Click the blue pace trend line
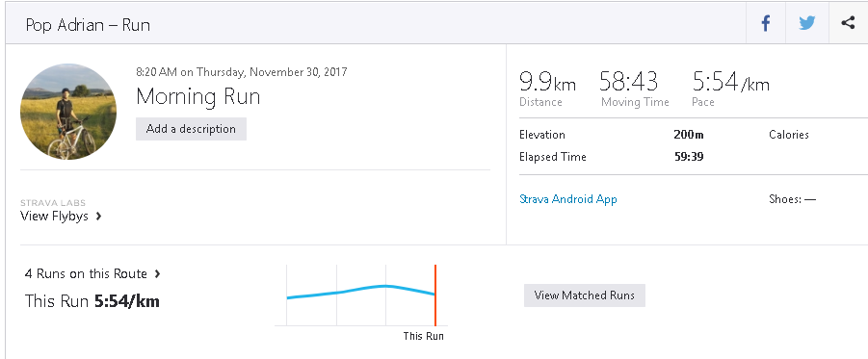Screen dimensions: 868x359 [361, 291]
